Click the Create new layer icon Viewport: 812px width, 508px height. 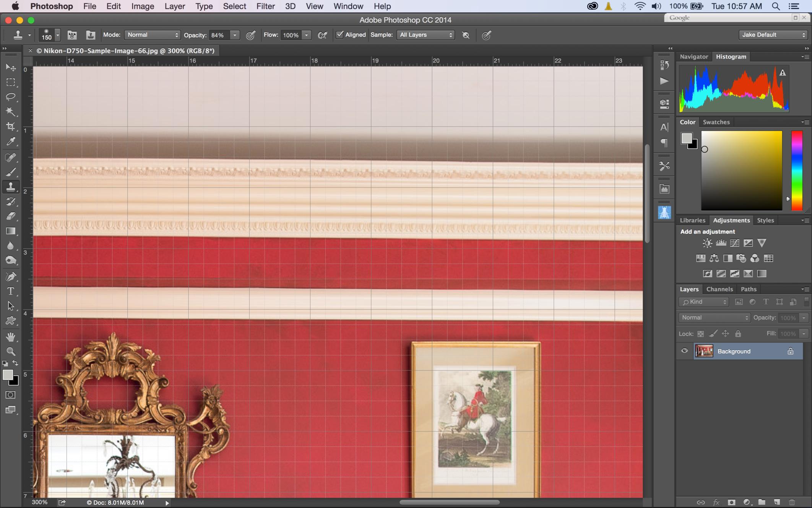(776, 502)
